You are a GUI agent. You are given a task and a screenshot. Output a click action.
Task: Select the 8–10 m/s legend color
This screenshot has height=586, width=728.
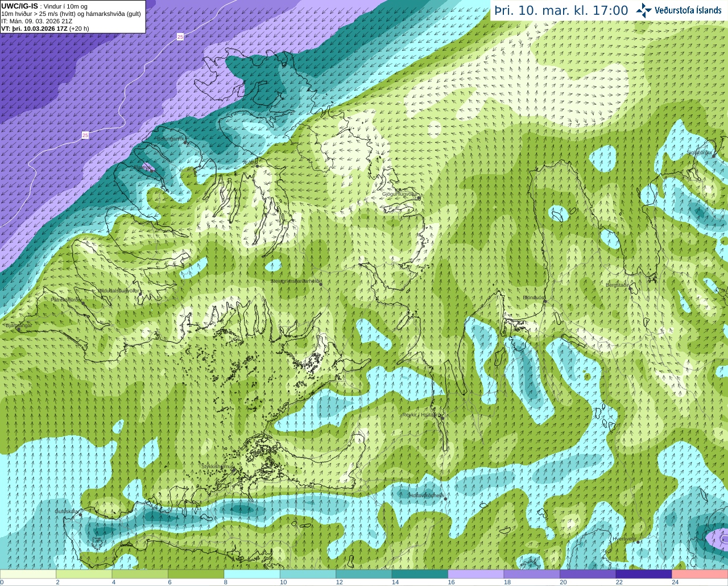pos(252,574)
